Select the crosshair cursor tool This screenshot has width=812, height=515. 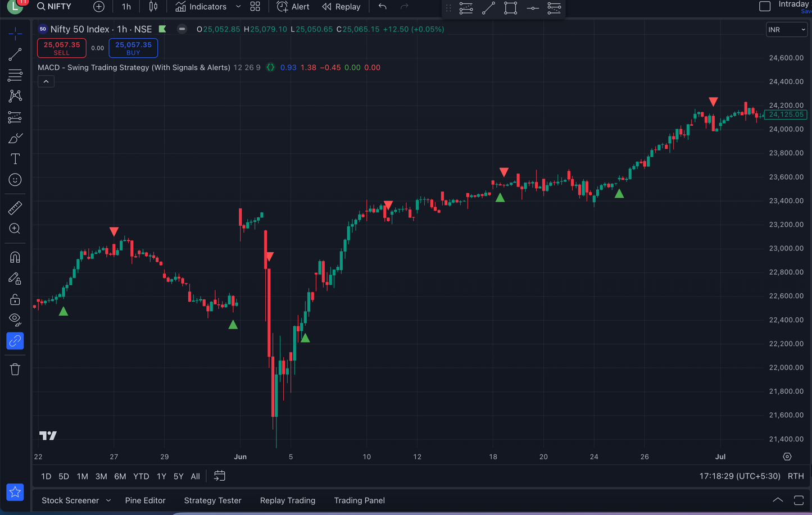click(15, 34)
